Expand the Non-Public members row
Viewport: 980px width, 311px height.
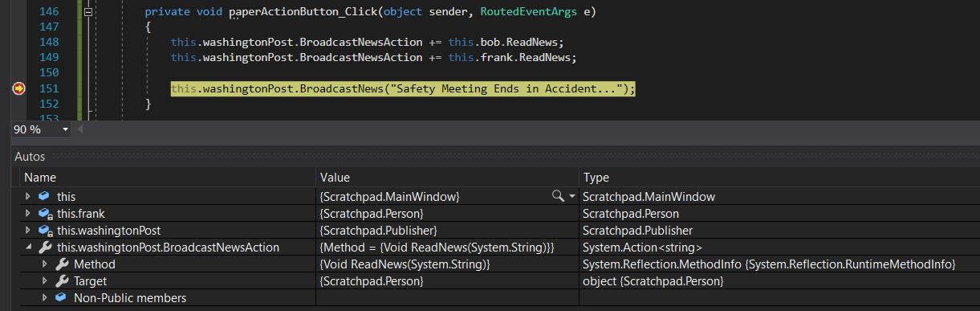pos(46,298)
